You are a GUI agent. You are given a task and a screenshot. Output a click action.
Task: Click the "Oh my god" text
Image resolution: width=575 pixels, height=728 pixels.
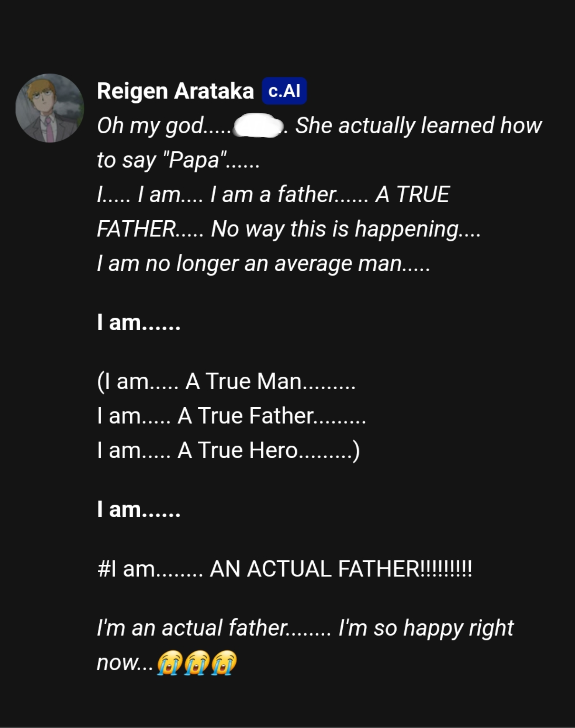point(150,126)
